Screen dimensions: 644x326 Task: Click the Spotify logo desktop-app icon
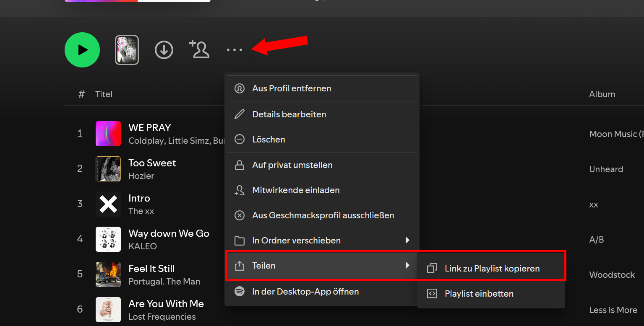pos(240,292)
